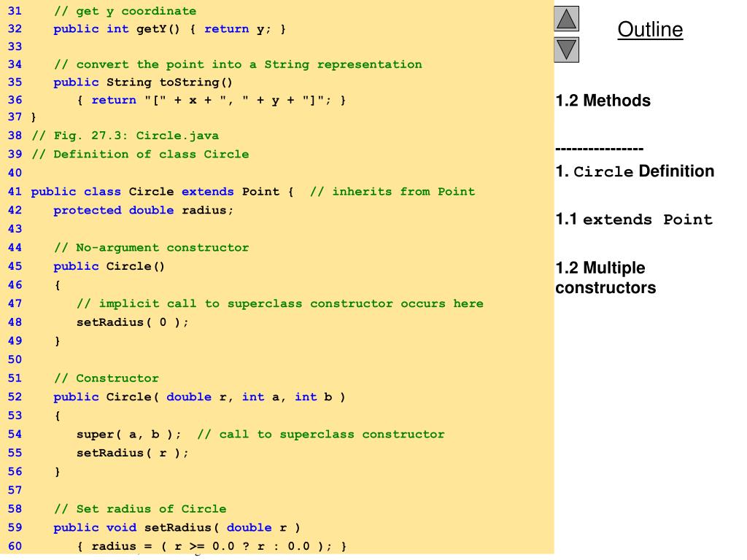This screenshot has height=560, width=747.
Task: Click the '// Fig. 27.3: Circle.java' comment
Action: 125,136
